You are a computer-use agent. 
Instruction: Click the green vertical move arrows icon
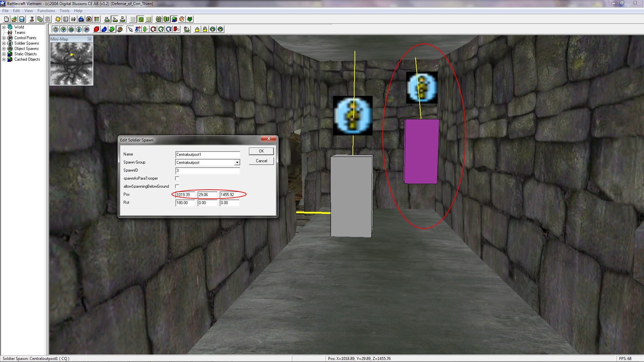(145, 29)
